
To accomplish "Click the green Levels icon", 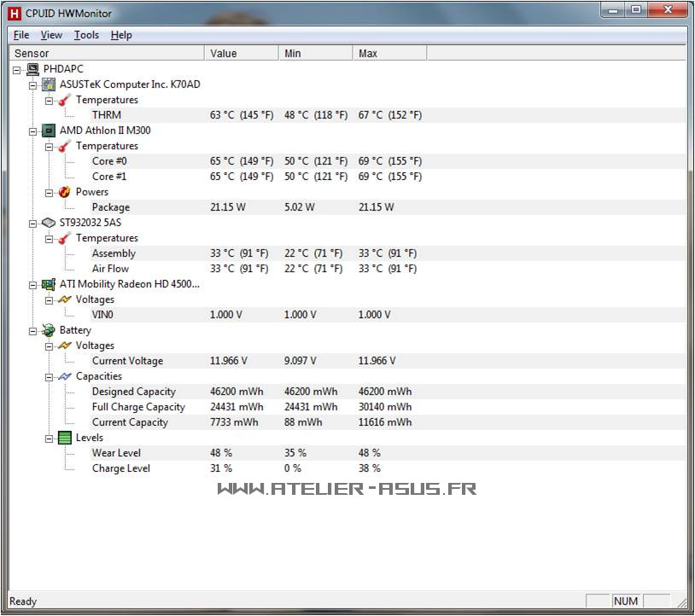I will coord(65,438).
